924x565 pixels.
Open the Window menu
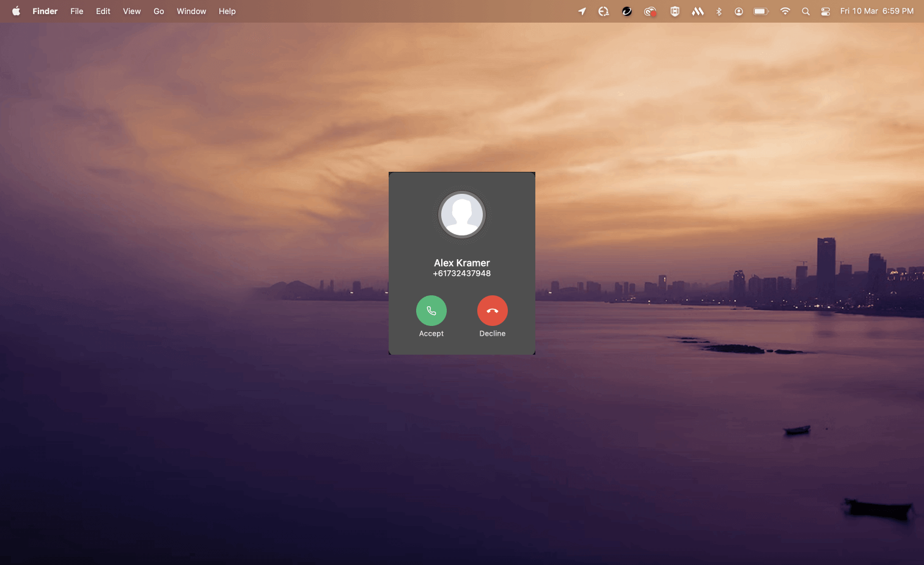click(x=191, y=11)
